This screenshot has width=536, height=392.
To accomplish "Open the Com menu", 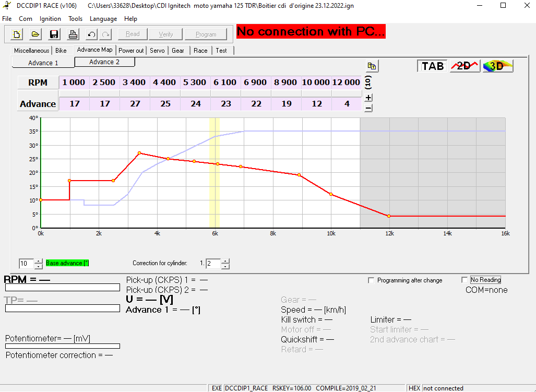I will [26, 19].
